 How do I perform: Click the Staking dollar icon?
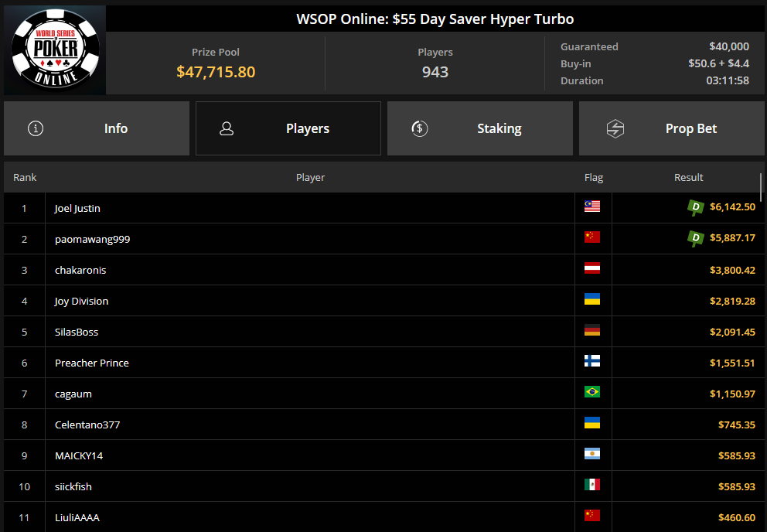[x=419, y=128]
